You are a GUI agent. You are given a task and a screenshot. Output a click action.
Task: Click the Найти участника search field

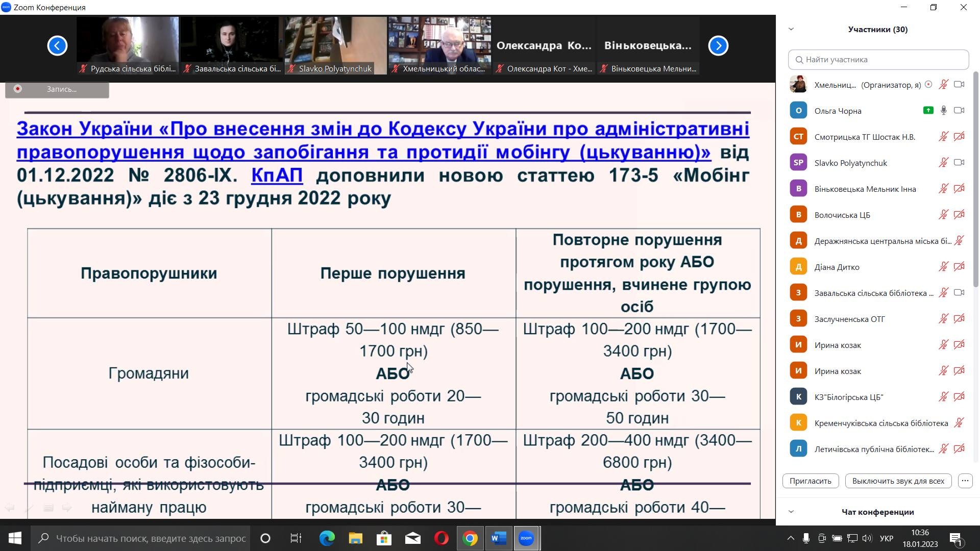pyautogui.click(x=878, y=60)
